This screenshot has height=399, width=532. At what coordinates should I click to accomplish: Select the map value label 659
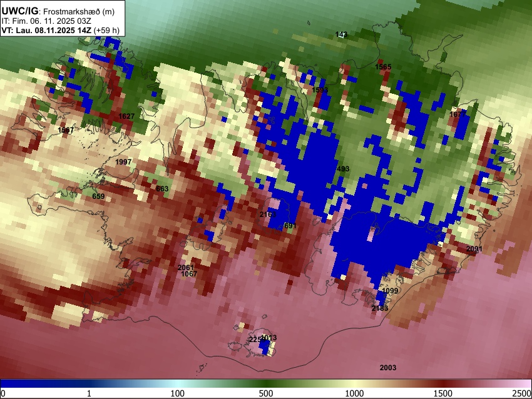click(x=98, y=196)
